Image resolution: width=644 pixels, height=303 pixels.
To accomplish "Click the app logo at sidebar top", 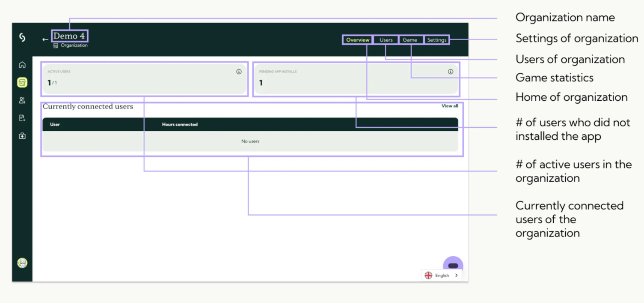I will point(22,38).
